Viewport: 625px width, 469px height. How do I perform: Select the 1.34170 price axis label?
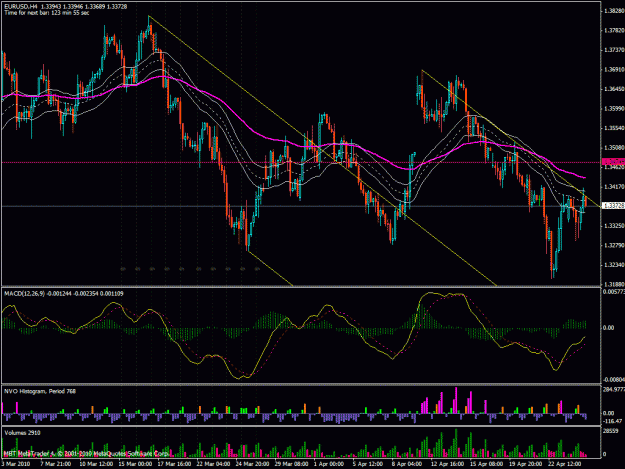pos(614,186)
